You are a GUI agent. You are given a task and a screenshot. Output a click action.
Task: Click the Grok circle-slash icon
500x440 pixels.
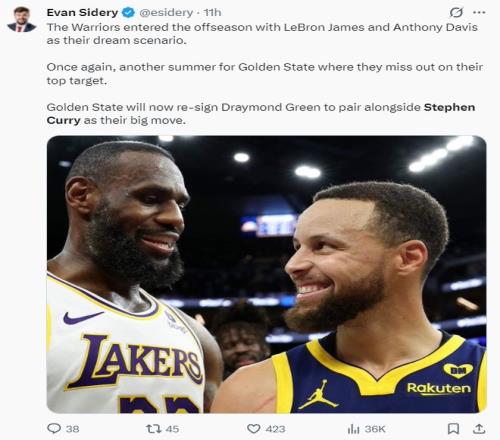pos(456,13)
